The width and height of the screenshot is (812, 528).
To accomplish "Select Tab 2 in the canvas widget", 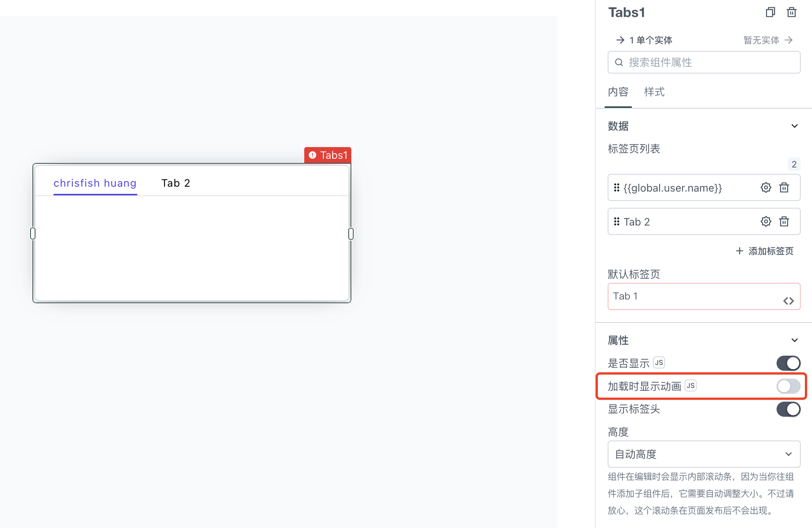I will [176, 183].
